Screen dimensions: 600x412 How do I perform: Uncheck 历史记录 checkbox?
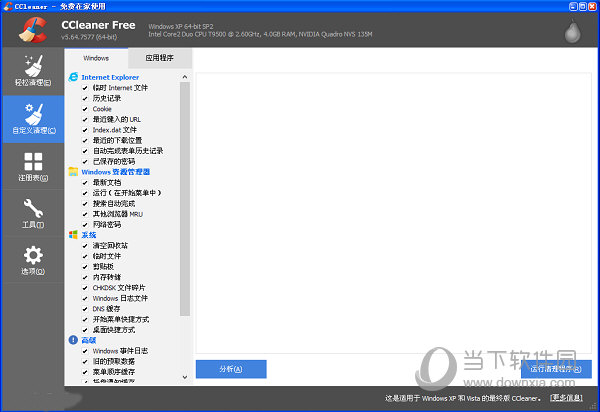85,99
